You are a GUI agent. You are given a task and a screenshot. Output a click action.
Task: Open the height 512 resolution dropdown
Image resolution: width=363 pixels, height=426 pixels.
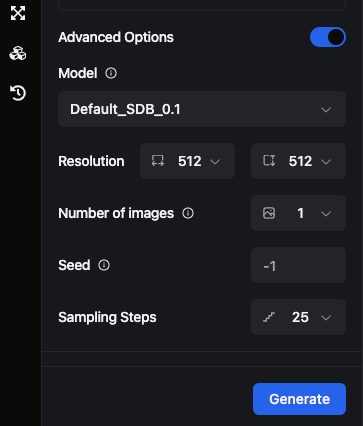(298, 161)
